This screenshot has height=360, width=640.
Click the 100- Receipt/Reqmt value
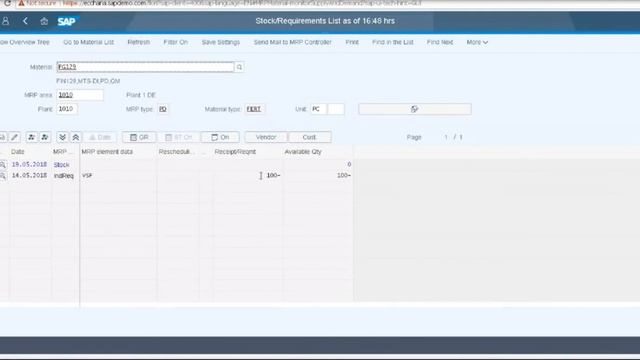coord(273,175)
